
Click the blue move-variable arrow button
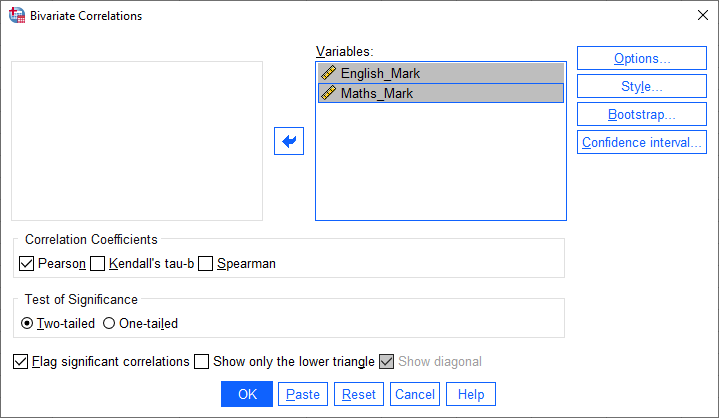coord(289,141)
